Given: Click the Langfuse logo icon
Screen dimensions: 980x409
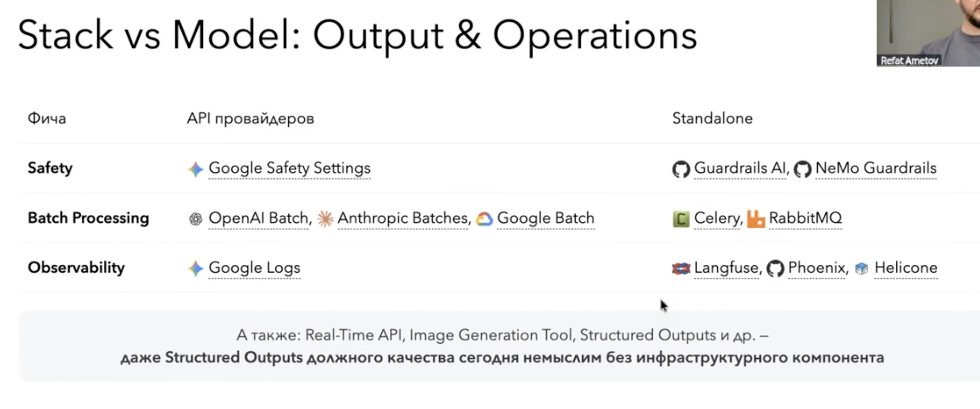Looking at the screenshot, I should (681, 268).
